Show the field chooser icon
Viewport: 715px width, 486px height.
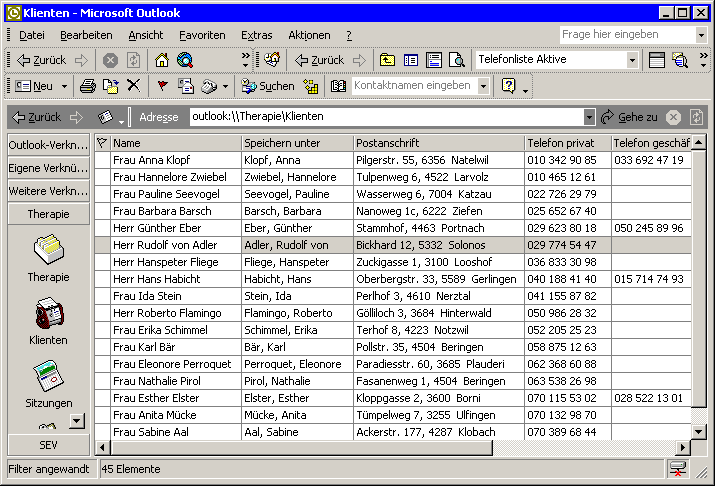(x=657, y=60)
